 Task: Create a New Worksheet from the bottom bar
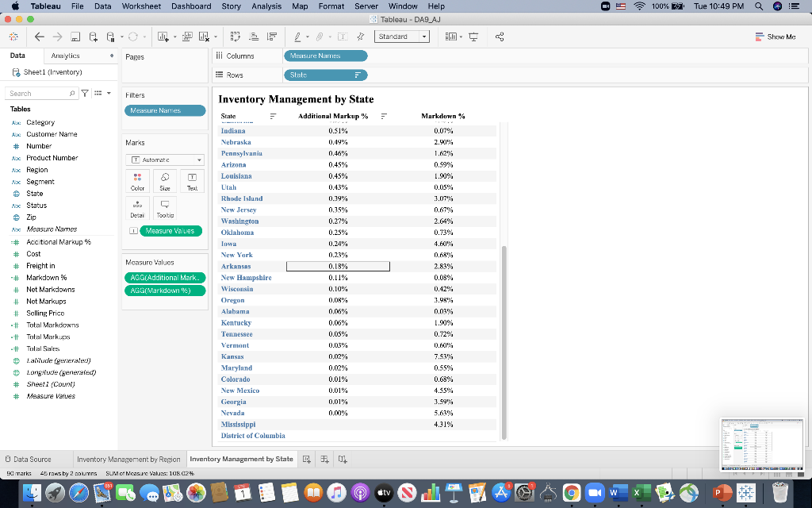click(x=306, y=459)
